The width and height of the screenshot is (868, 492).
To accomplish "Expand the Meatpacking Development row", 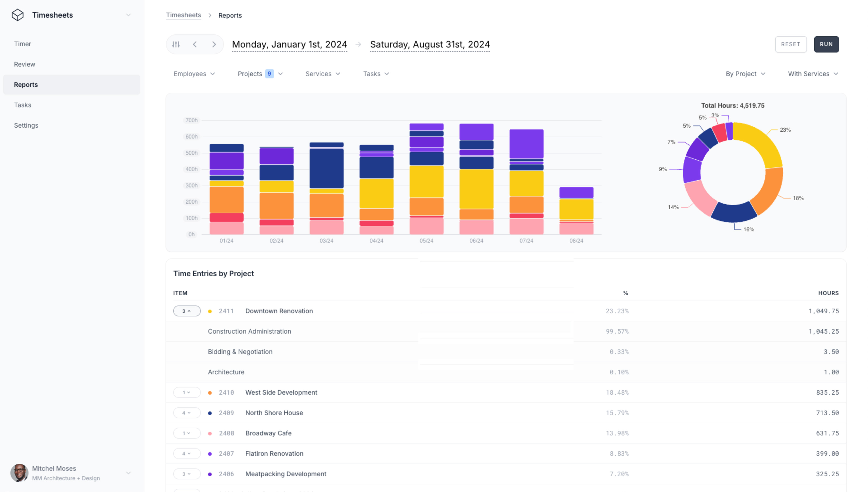I will tap(187, 474).
